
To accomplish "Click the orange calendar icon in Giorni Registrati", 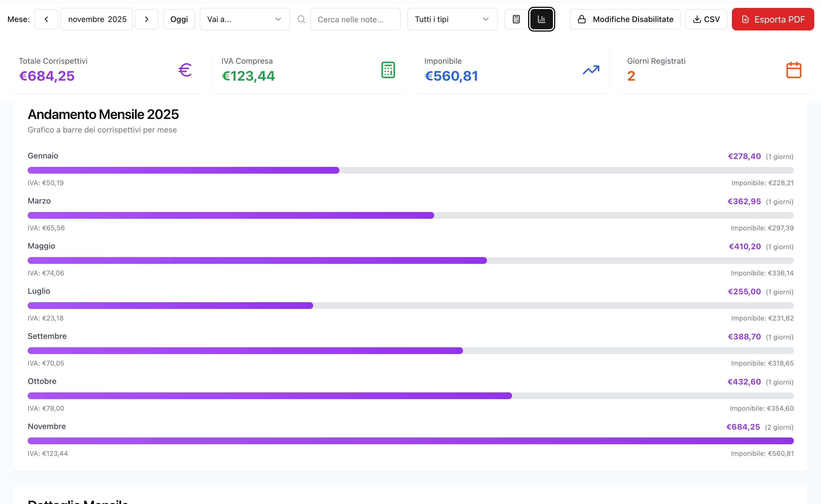I will click(x=793, y=70).
